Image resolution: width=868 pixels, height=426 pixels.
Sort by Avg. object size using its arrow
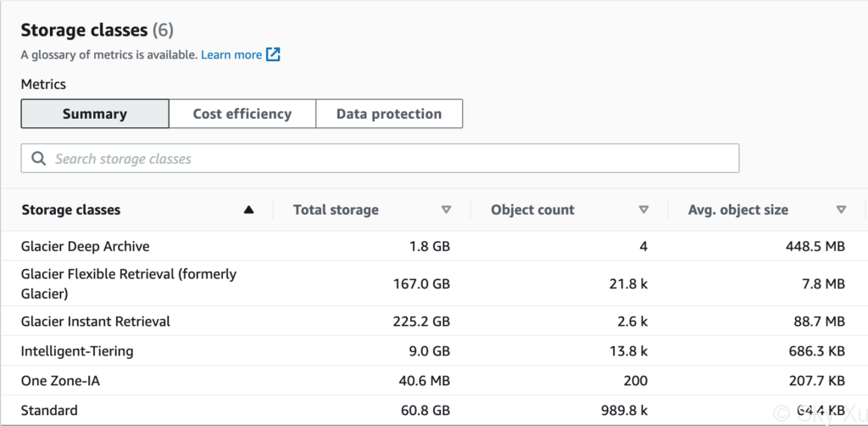tap(842, 210)
